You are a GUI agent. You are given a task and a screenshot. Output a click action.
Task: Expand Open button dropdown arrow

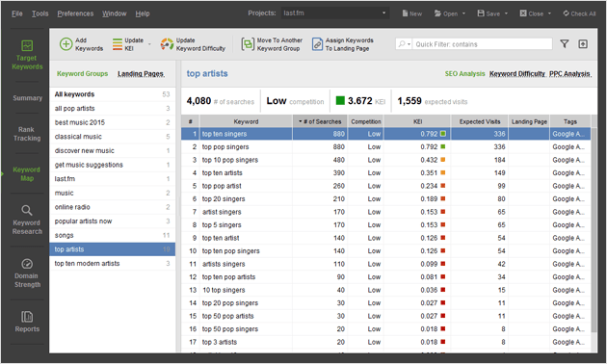463,13
